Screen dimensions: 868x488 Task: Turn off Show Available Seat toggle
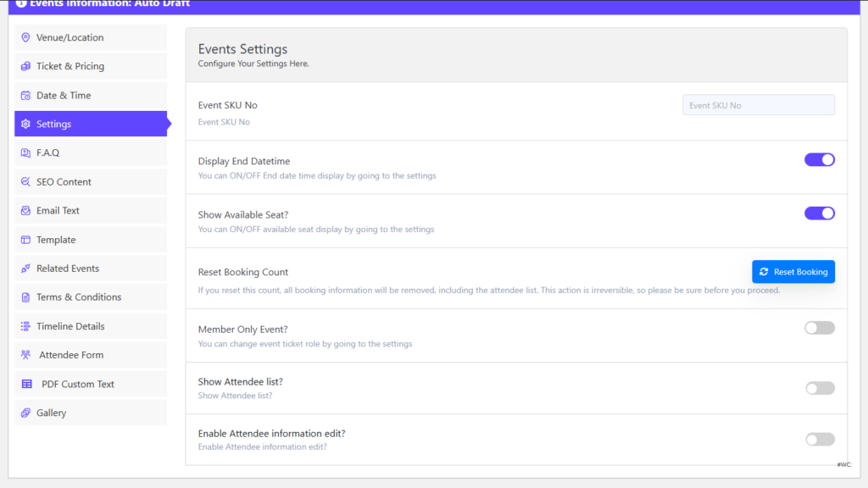[x=819, y=213]
